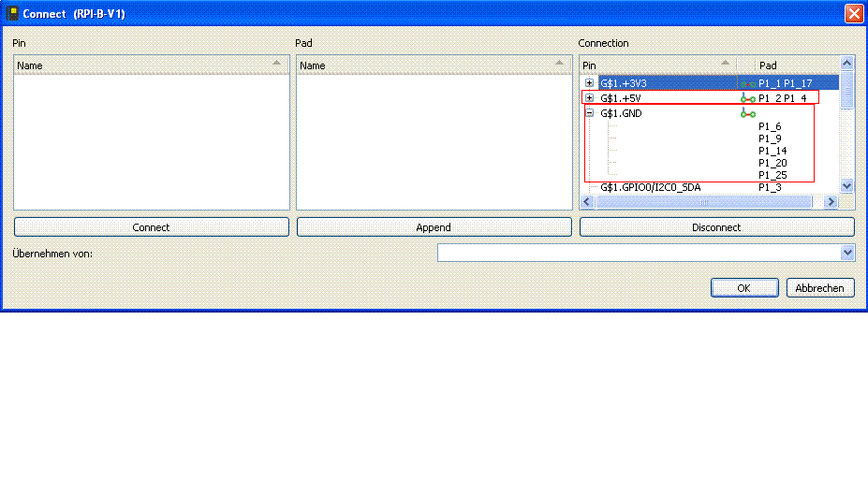The image size is (868, 480).
Task: Sort Pin list by Name header
Action: tap(151, 65)
